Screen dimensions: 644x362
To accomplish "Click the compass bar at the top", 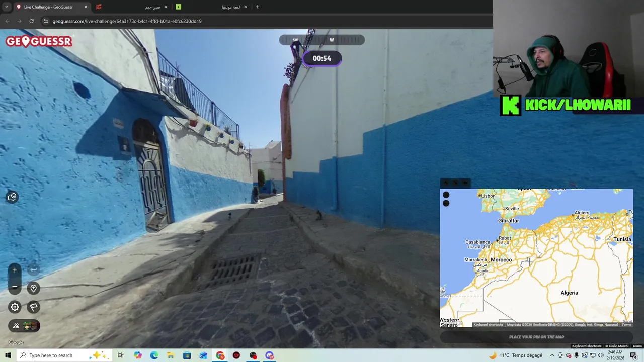I will point(322,40).
